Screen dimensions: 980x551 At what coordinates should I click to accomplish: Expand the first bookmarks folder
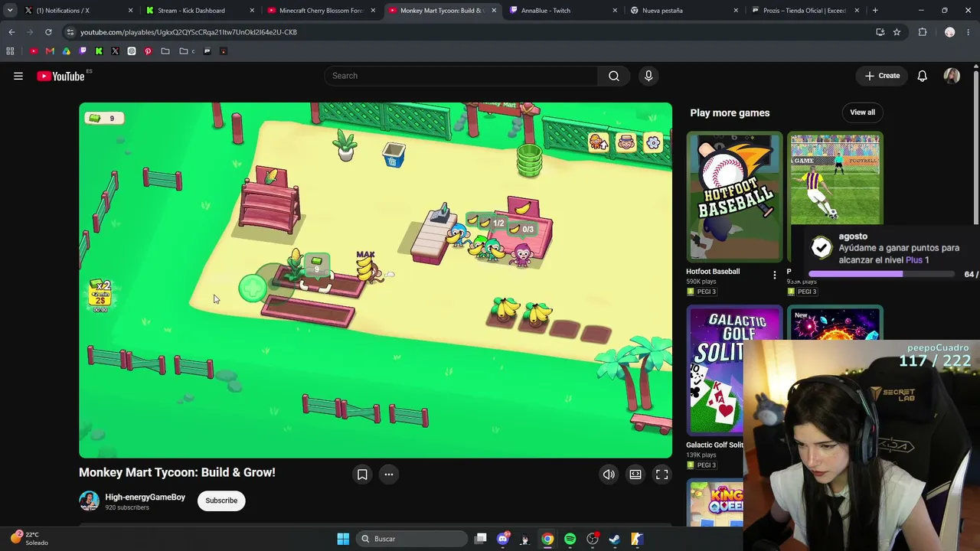(x=165, y=51)
